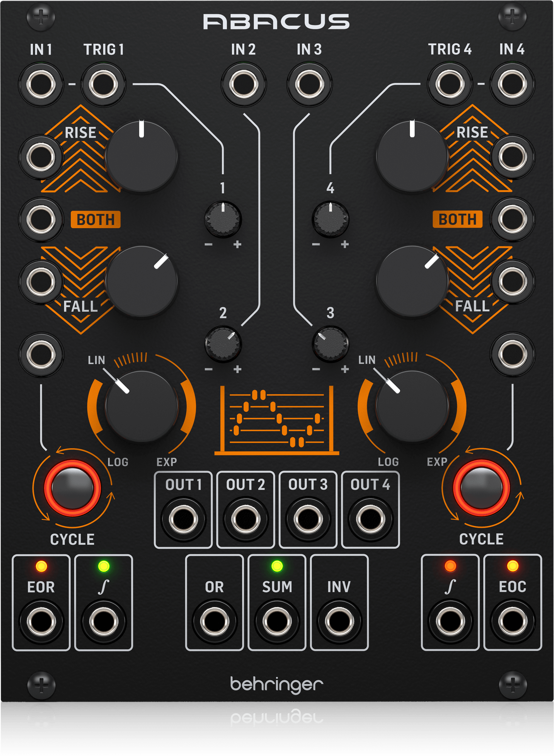Click the INV output jack
The width and height of the screenshot is (554, 756).
click(x=339, y=621)
